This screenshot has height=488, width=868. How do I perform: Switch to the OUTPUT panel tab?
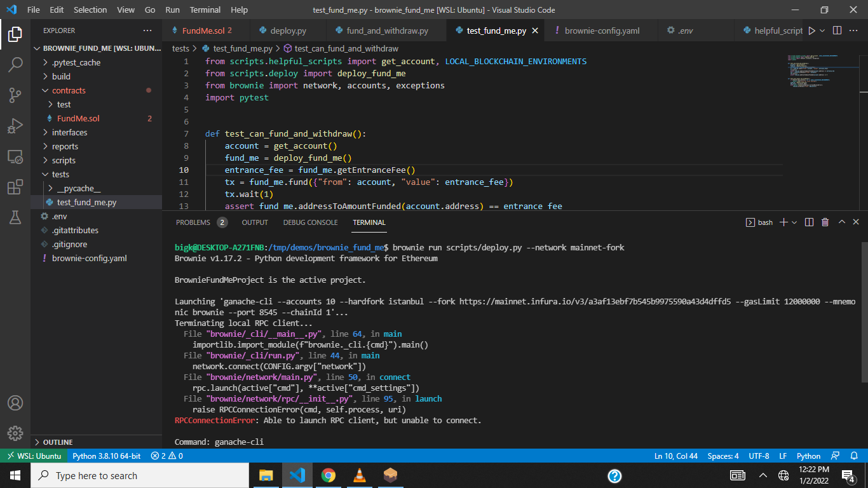pyautogui.click(x=255, y=222)
